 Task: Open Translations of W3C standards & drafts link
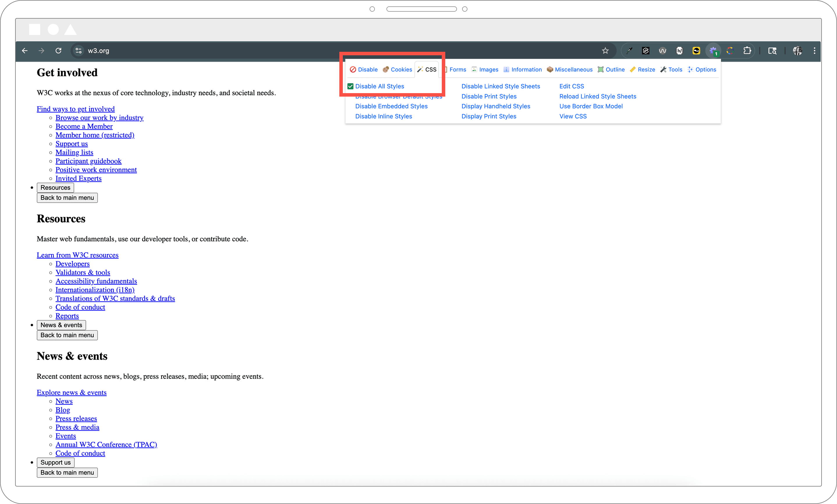tap(115, 299)
